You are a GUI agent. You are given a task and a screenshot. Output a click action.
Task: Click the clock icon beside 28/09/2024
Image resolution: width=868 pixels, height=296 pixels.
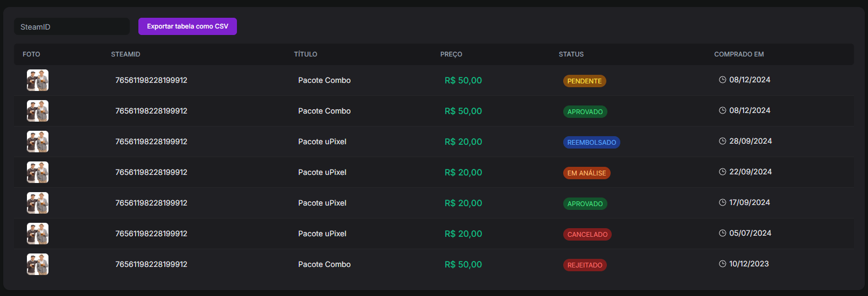723,141
